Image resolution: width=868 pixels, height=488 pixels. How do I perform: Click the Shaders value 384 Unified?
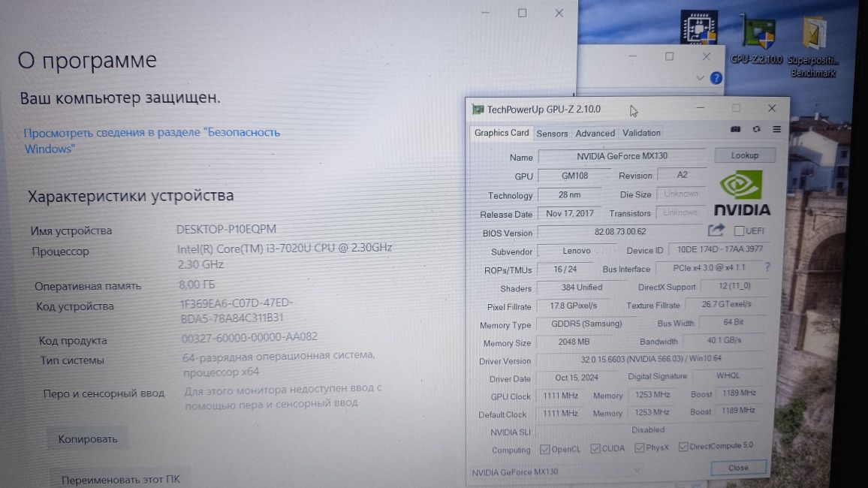pyautogui.click(x=581, y=287)
